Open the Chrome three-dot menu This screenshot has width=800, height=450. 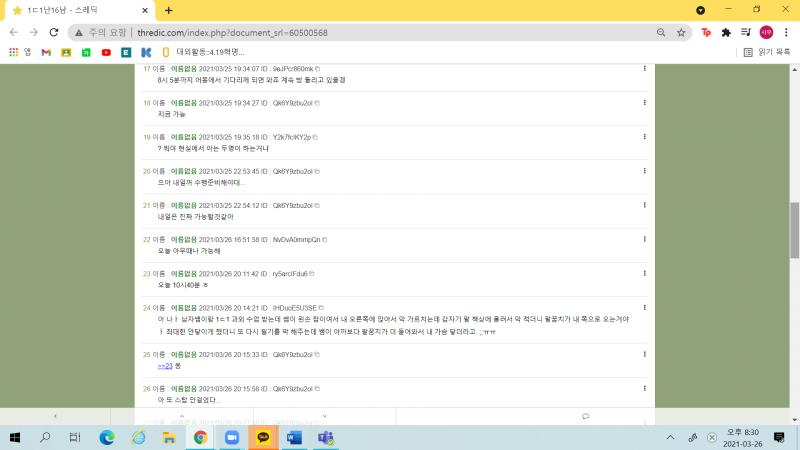point(786,33)
